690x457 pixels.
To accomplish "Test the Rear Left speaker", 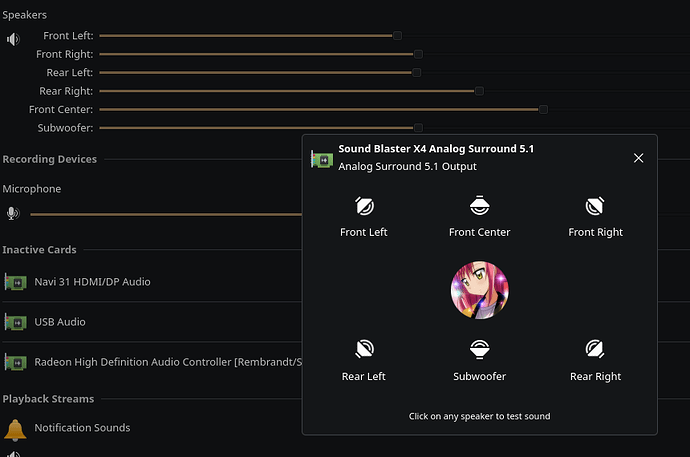I will coord(364,350).
